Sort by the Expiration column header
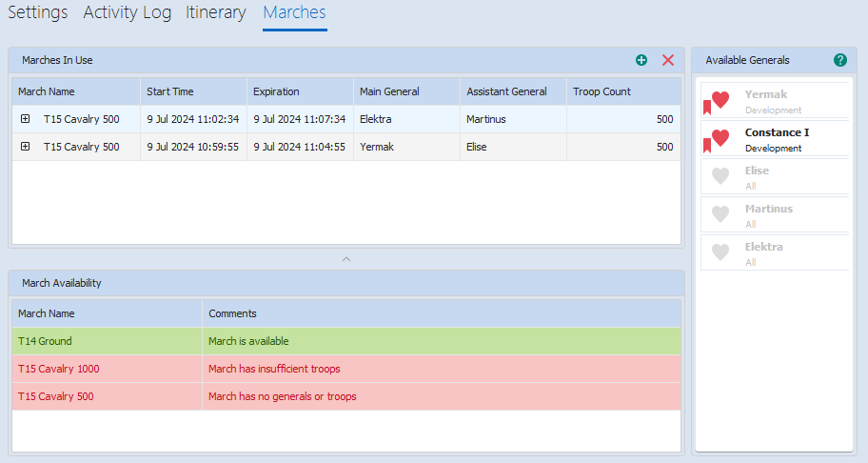 click(276, 91)
